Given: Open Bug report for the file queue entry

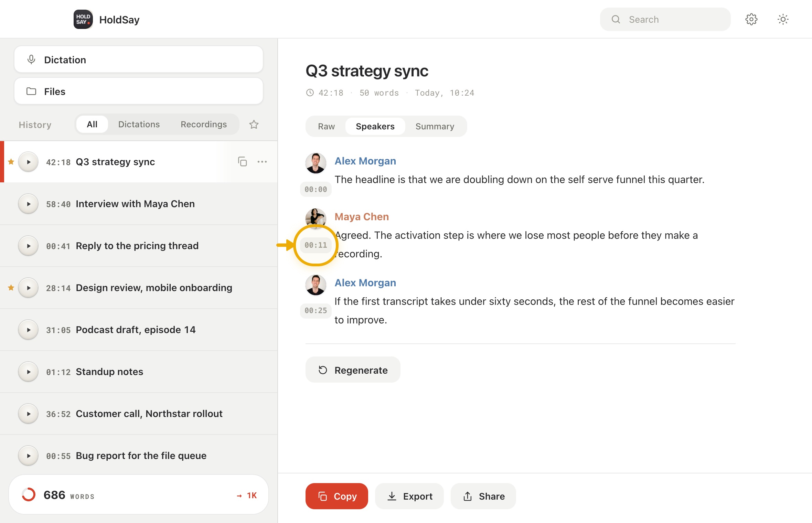Looking at the screenshot, I should point(139,456).
